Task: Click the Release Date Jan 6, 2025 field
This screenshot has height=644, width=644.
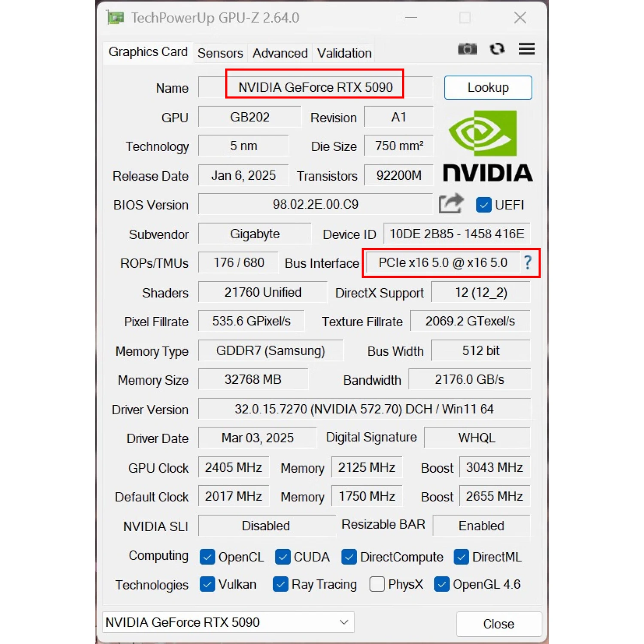Action: click(243, 176)
